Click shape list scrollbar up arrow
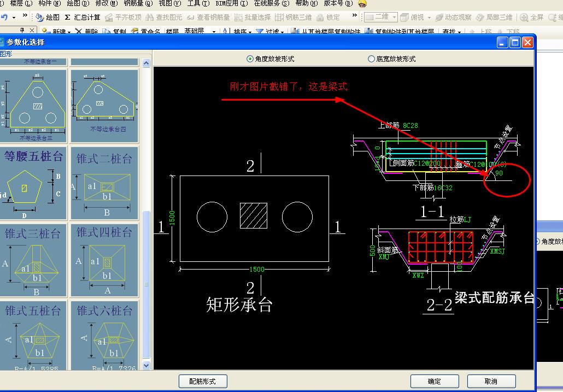The height and width of the screenshot is (392, 563). (146, 63)
